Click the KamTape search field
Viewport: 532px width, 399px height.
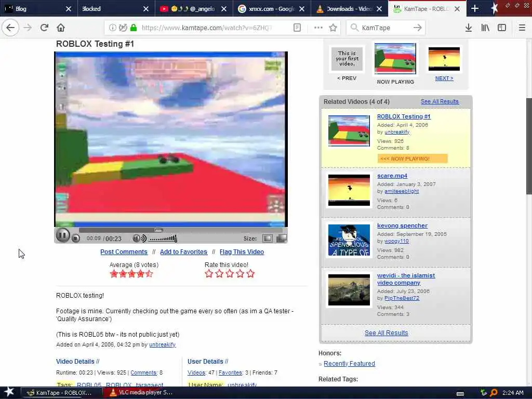click(386, 28)
